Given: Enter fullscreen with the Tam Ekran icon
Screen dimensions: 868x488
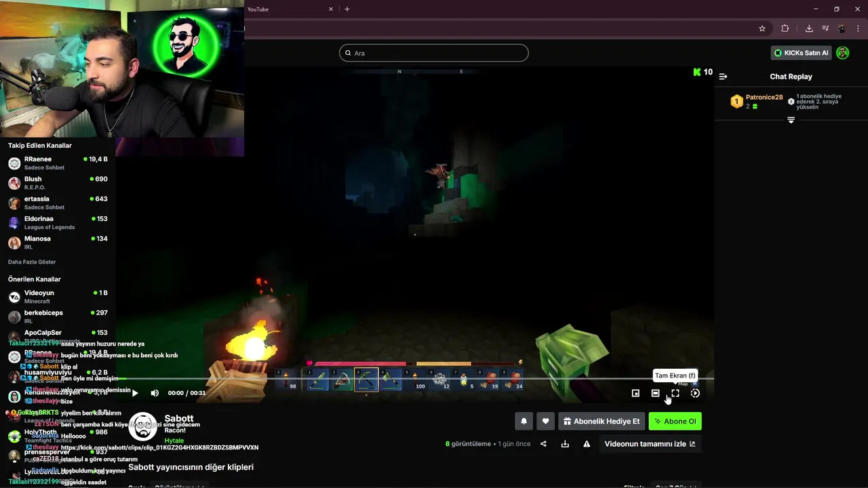Looking at the screenshot, I should [x=675, y=393].
